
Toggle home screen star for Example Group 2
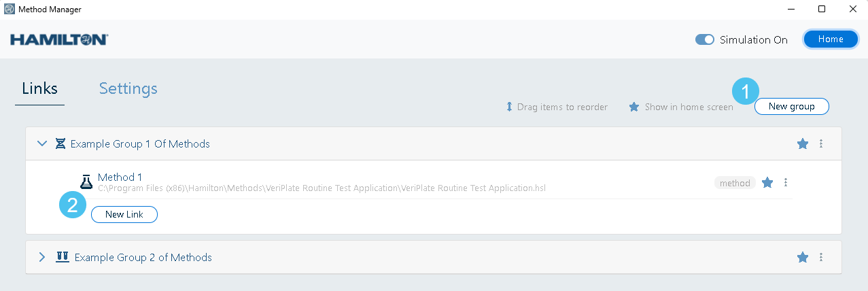[802, 258]
